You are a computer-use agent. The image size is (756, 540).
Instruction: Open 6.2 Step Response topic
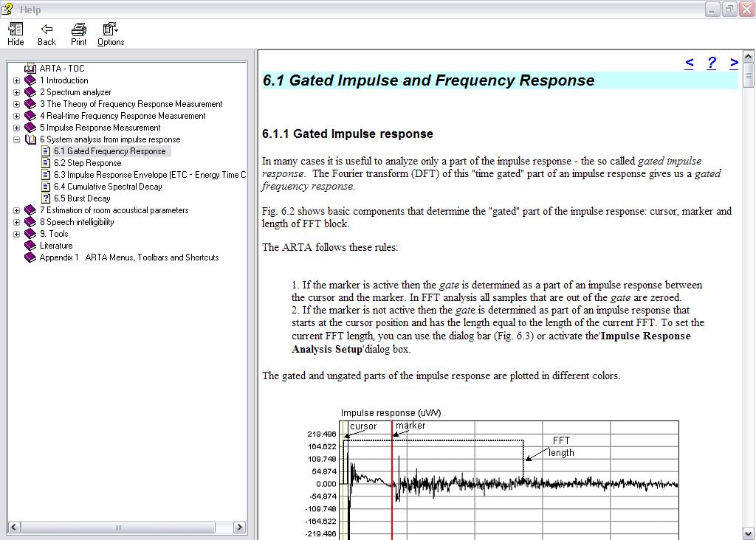[x=88, y=163]
